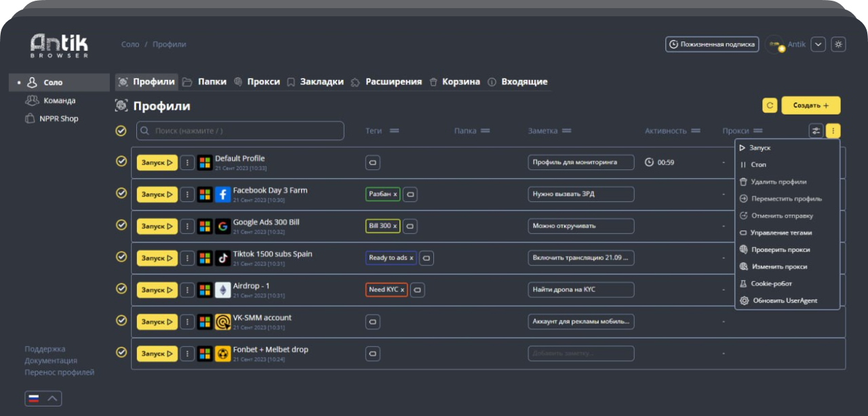Toggle the Facebook Day 3 Farm checkbox
868x416 pixels.
(121, 193)
